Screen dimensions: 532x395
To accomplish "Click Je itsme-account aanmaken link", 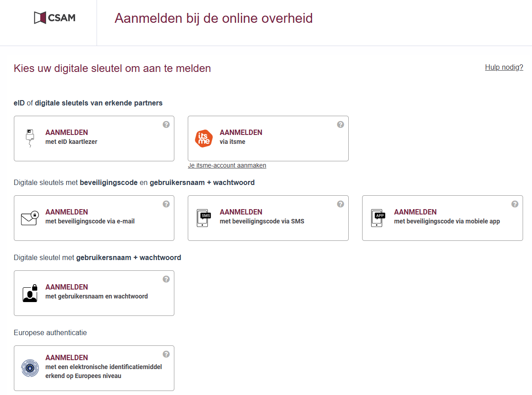I will pyautogui.click(x=227, y=165).
